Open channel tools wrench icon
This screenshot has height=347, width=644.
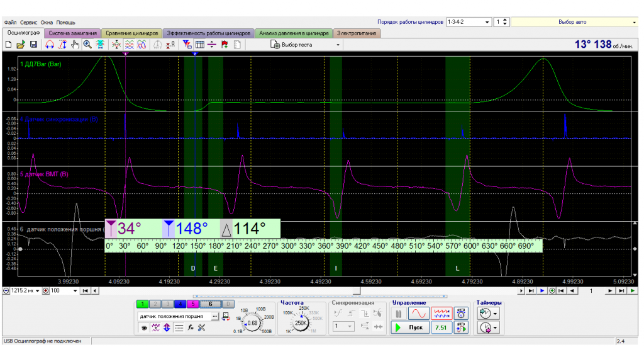201,327
